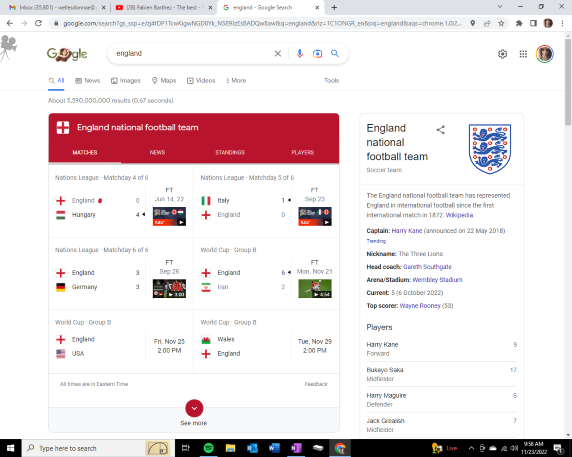Play the Italy vs England highlights video

click(x=315, y=217)
